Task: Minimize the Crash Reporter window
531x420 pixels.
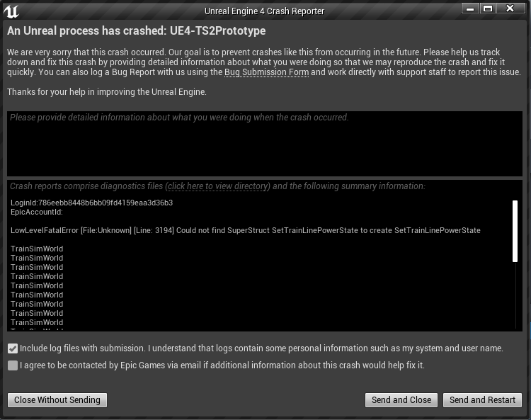Action: click(470, 8)
